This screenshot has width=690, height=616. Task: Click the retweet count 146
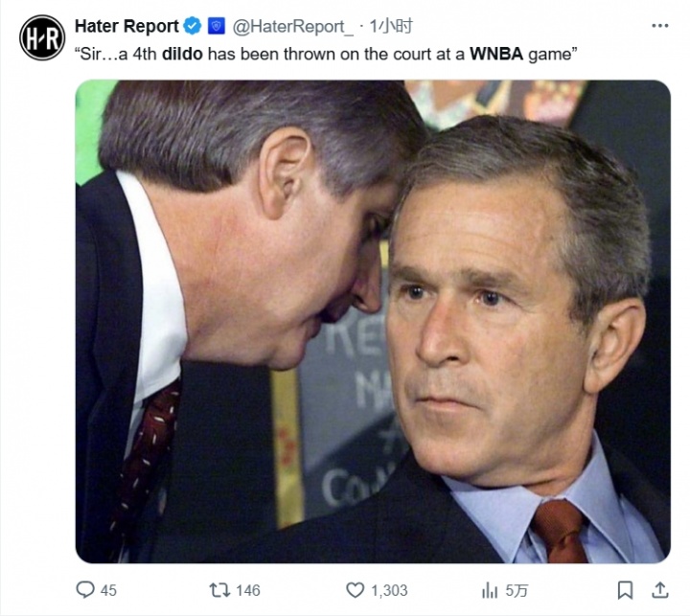point(247,590)
